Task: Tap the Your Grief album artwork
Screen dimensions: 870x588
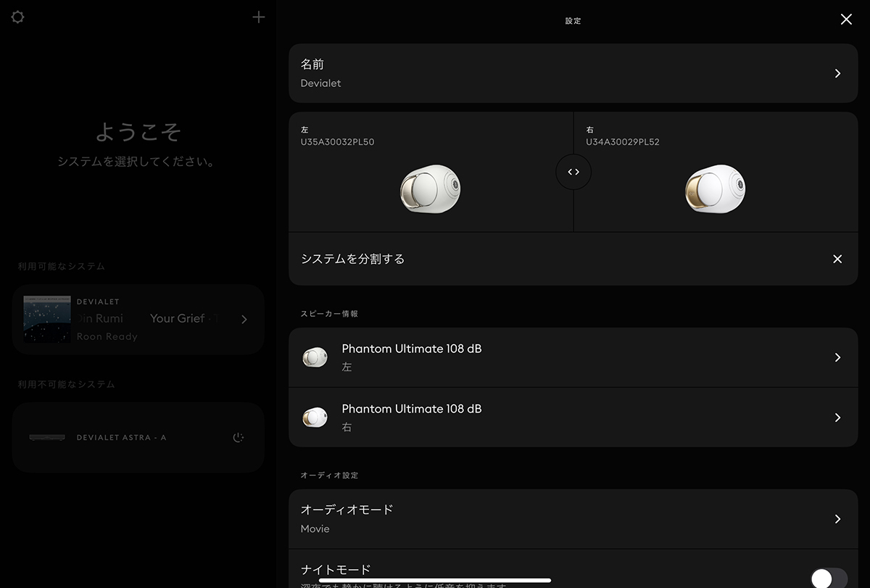Action: pyautogui.click(x=47, y=319)
